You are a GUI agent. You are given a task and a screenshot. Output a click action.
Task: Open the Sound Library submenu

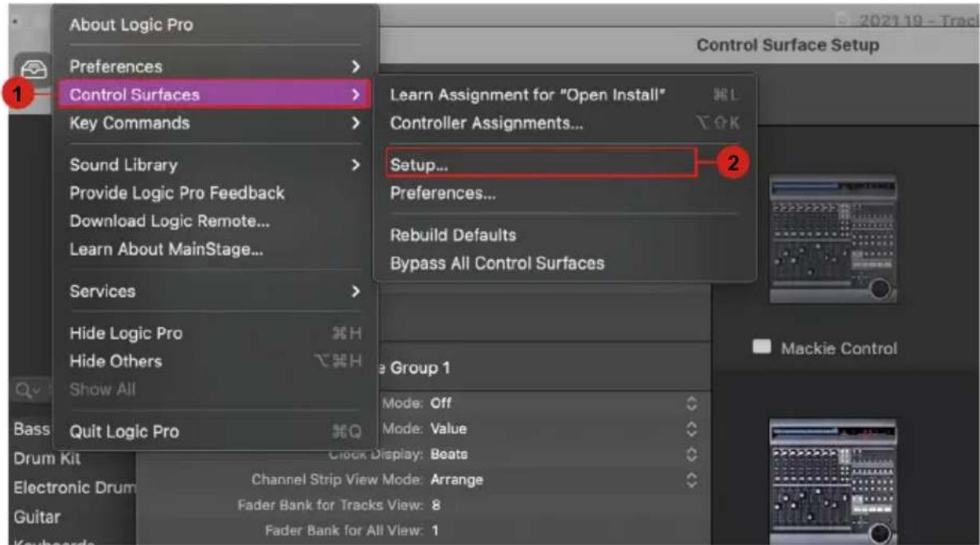[214, 165]
